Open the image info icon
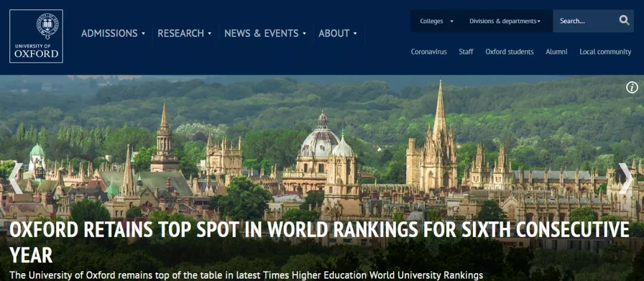This screenshot has height=281, width=644. [x=631, y=88]
